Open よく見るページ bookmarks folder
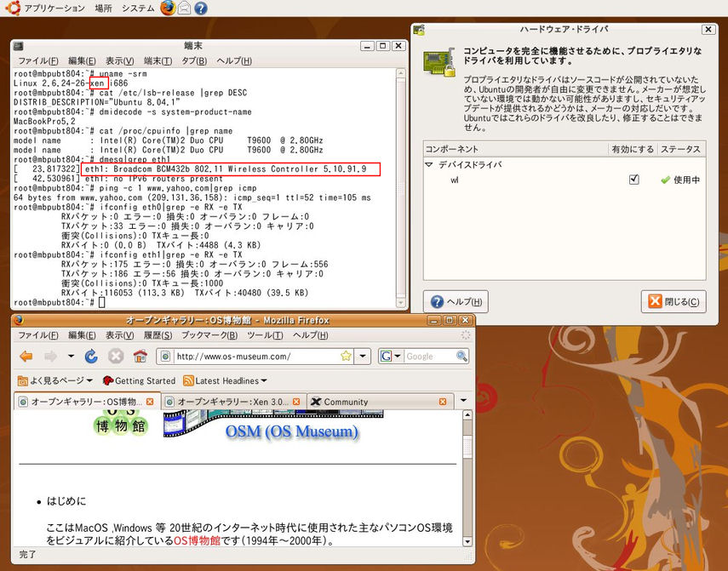This screenshot has height=571, width=728. point(55,381)
